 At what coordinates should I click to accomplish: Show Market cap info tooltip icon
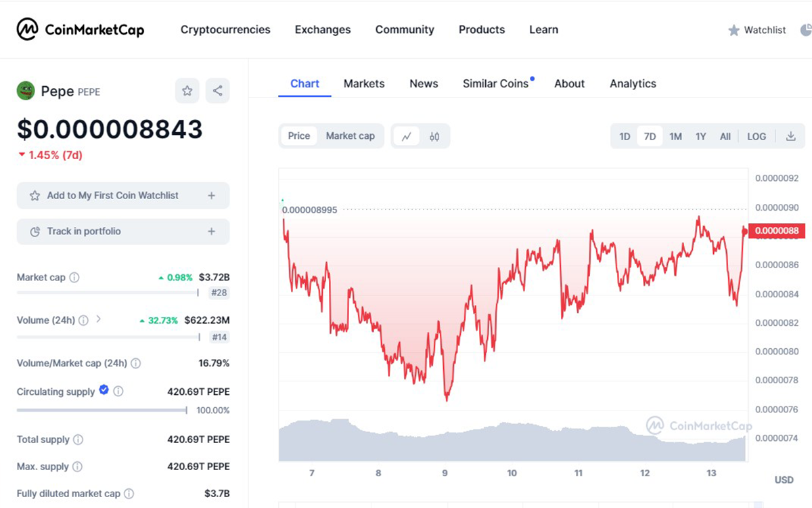click(74, 278)
